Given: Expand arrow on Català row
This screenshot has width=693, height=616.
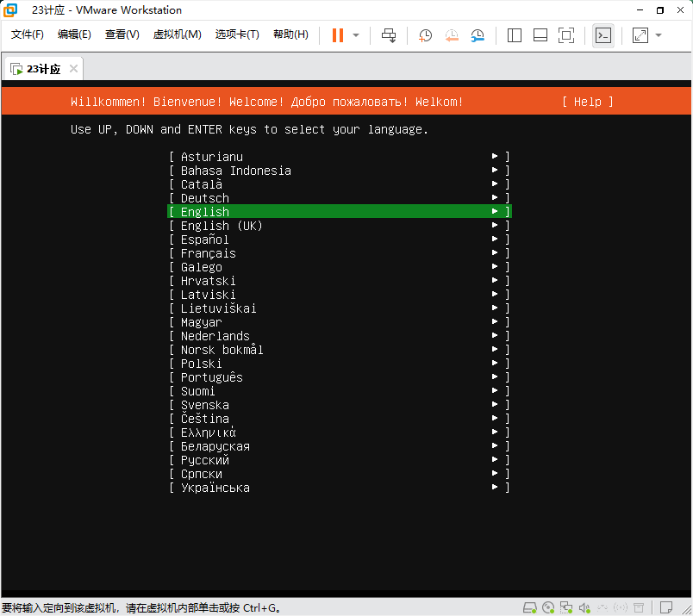Looking at the screenshot, I should coord(495,184).
